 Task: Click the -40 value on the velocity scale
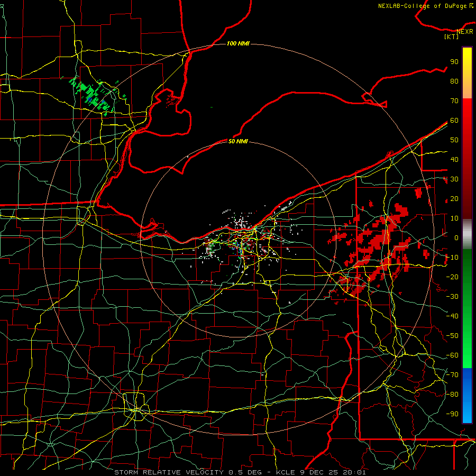click(452, 316)
